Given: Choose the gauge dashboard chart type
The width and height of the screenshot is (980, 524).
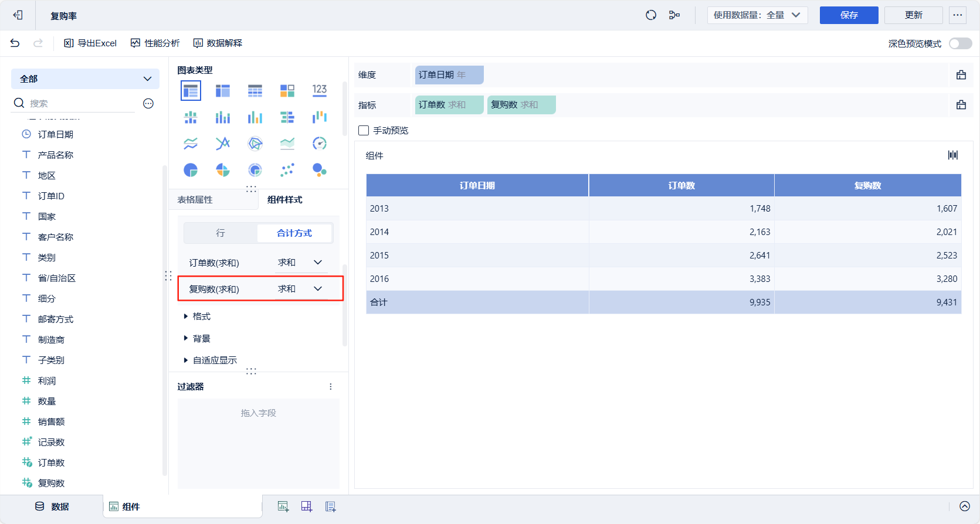Looking at the screenshot, I should [320, 144].
